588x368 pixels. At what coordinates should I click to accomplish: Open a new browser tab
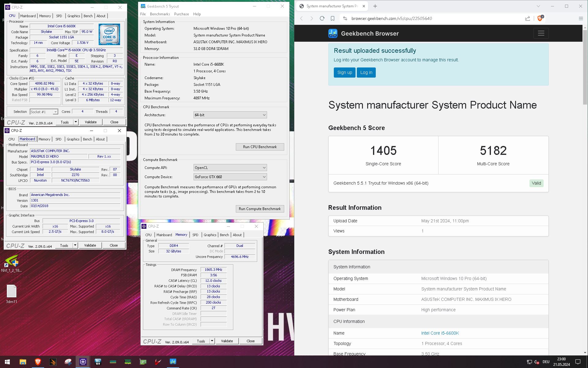click(x=375, y=6)
